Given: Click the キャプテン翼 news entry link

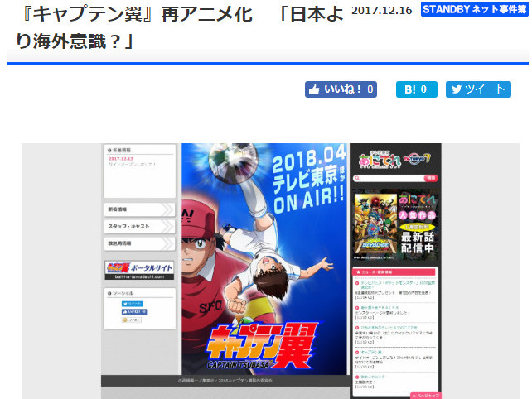Looking at the screenshot, I should pyautogui.click(x=371, y=352).
